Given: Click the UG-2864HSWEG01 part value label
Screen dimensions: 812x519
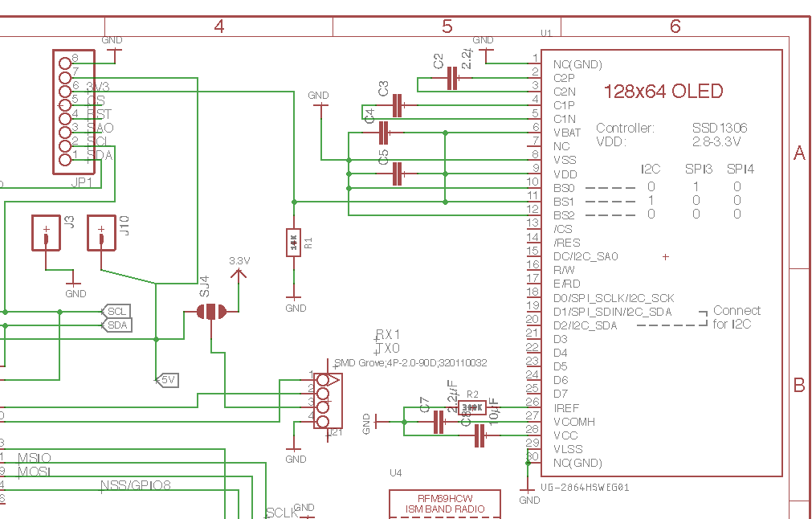Looking at the screenshot, I should (585, 487).
